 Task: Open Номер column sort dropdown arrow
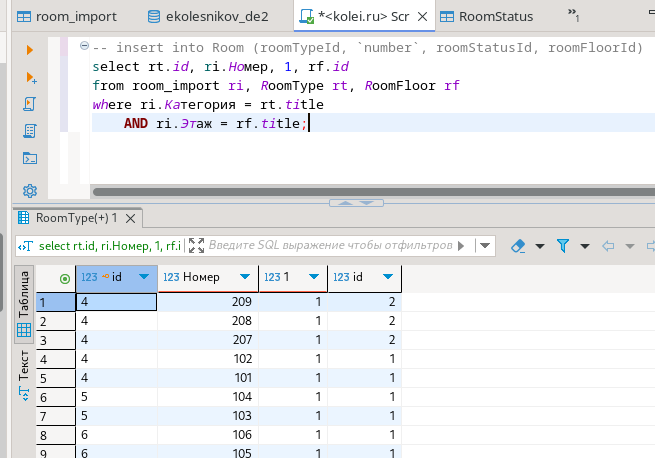click(245, 277)
